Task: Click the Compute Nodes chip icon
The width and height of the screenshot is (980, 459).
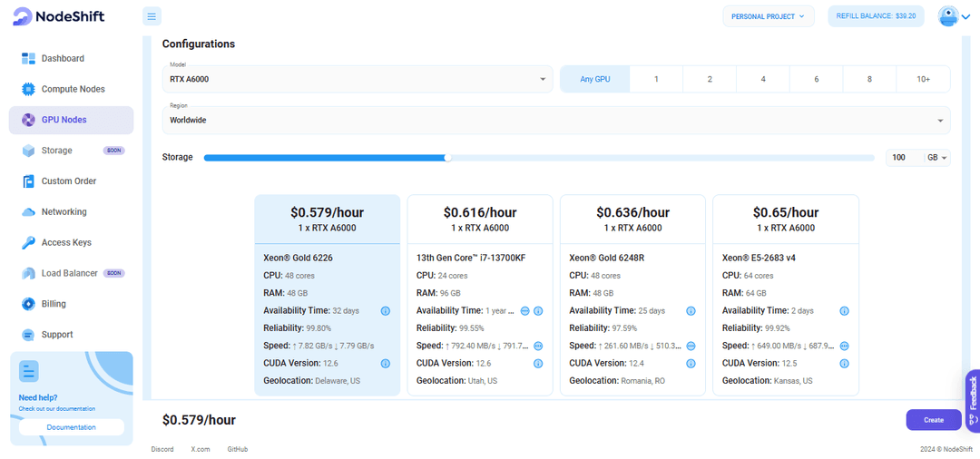Action: point(28,89)
